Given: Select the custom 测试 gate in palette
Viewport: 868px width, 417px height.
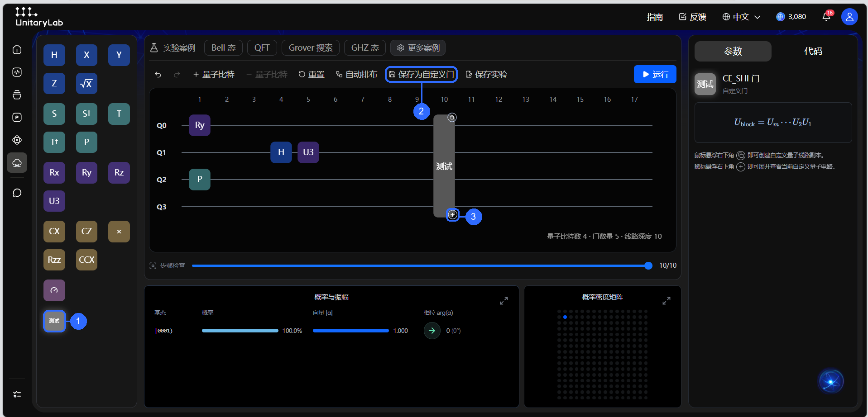Looking at the screenshot, I should coord(54,321).
